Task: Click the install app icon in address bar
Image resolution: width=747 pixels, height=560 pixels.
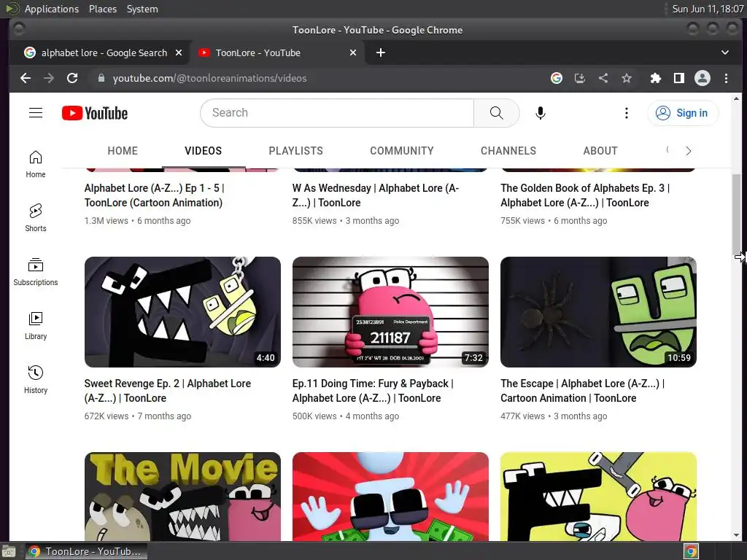Action: coord(580,78)
